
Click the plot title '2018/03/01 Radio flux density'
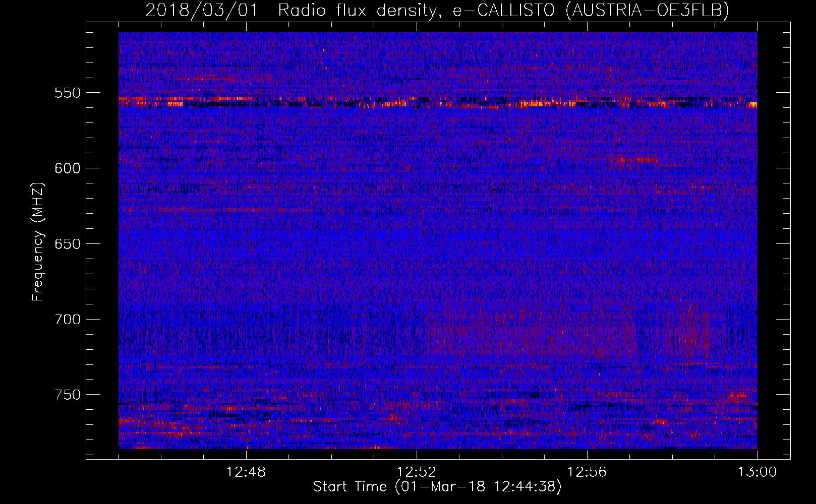pyautogui.click(x=437, y=10)
